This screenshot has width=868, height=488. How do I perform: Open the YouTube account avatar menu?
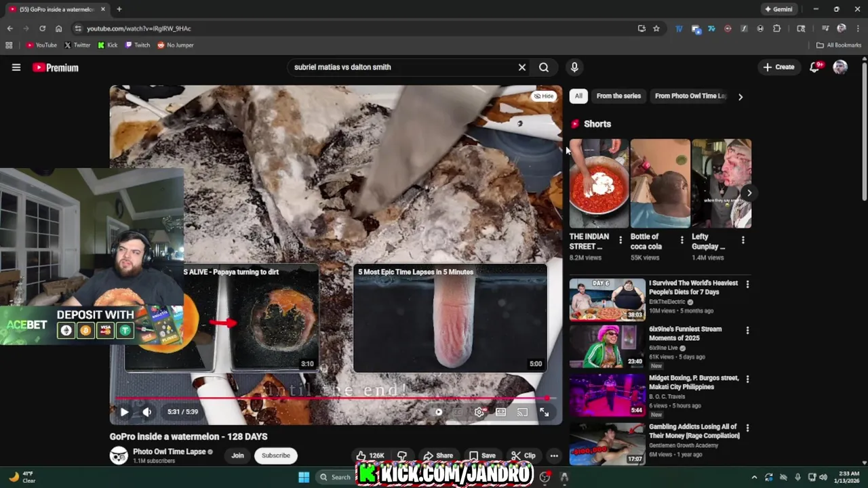tap(840, 67)
